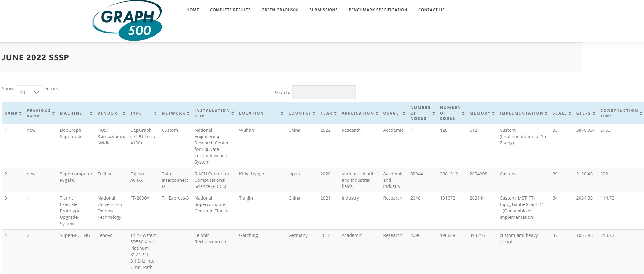Sort by Machine column sort icon
The height and width of the screenshot is (274, 644).
[x=91, y=113]
